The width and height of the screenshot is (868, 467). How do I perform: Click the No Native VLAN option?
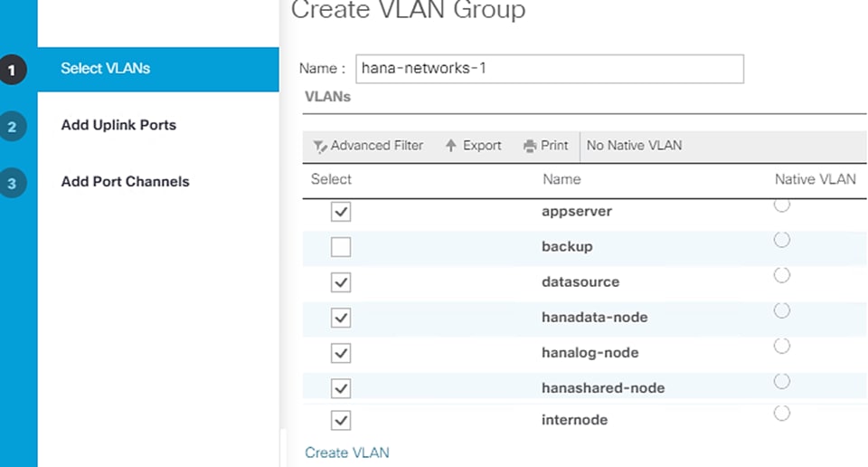(634, 145)
